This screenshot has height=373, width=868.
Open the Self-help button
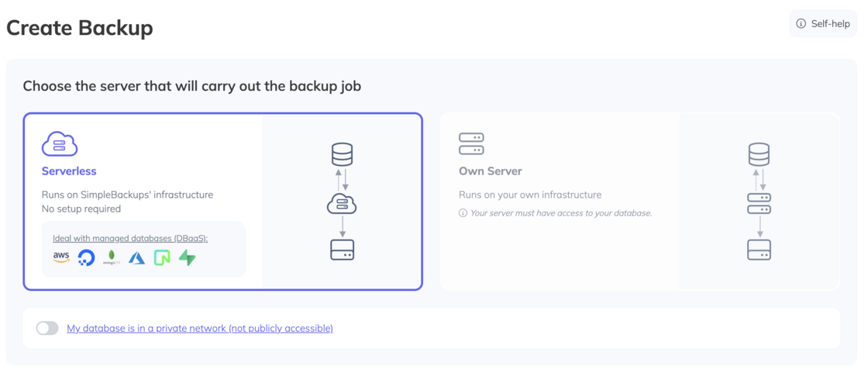pyautogui.click(x=823, y=24)
